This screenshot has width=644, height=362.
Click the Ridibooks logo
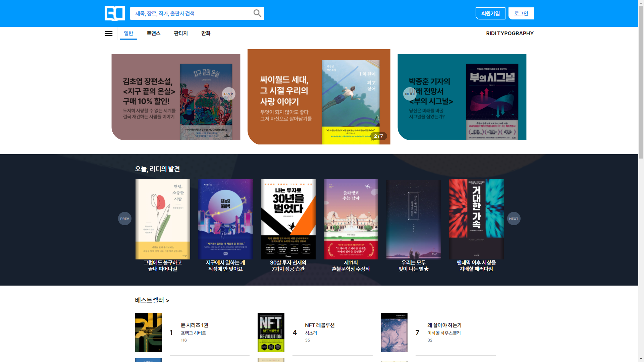[x=114, y=13]
